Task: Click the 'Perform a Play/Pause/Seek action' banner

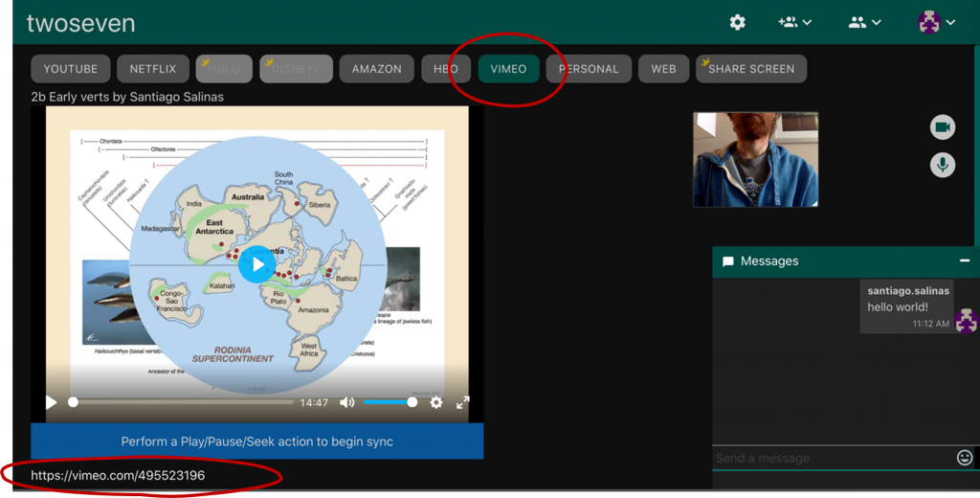Action: pos(256,441)
